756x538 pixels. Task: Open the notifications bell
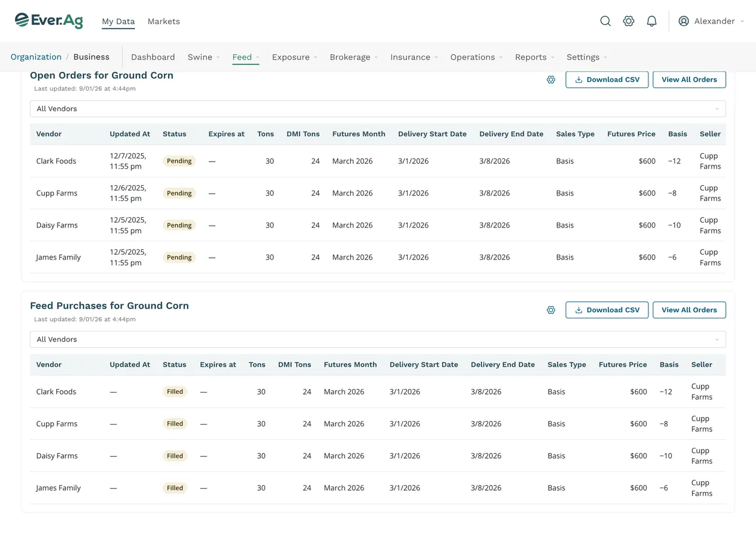click(652, 21)
